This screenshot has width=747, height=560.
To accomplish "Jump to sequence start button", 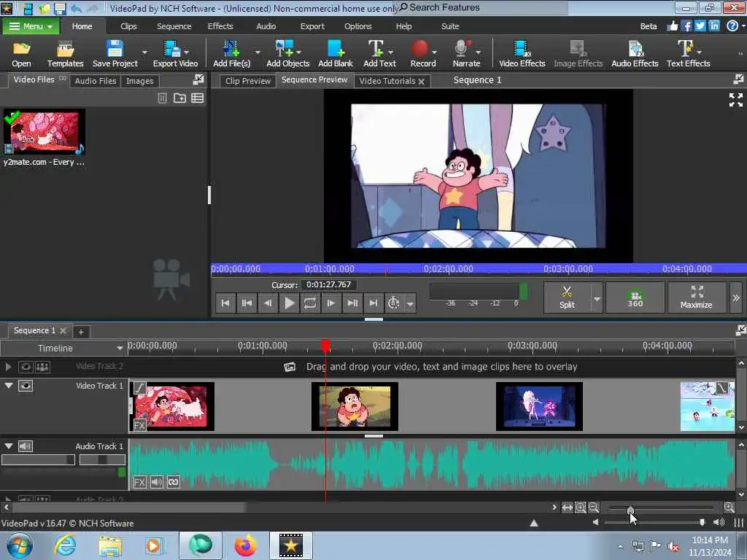I will point(225,303).
